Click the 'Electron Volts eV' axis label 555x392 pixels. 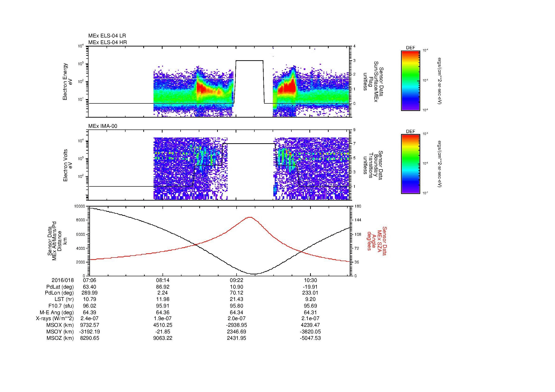68,166
